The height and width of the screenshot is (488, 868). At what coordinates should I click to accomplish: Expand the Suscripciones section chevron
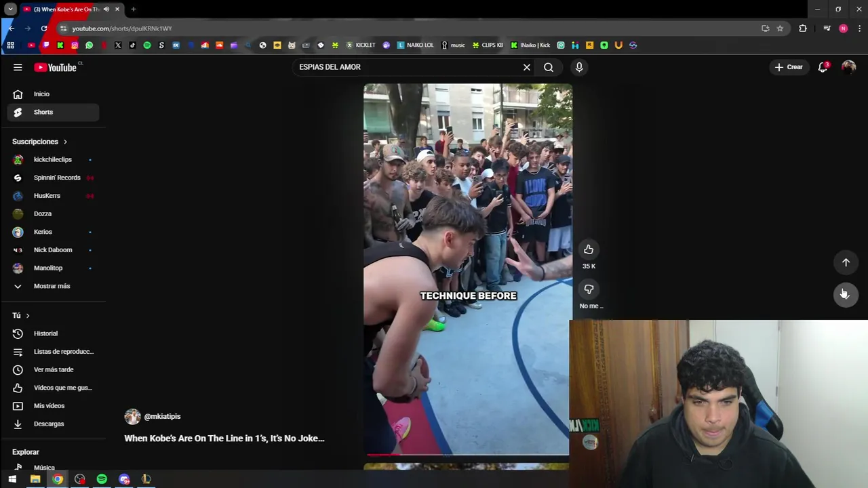65,142
